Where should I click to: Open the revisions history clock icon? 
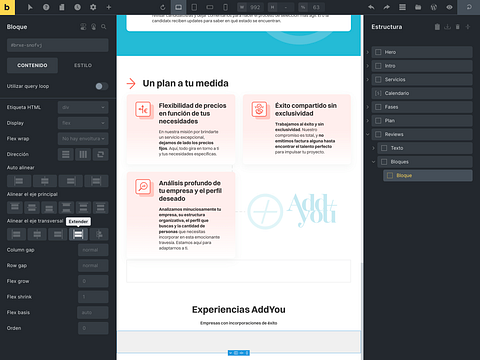click(77, 7)
